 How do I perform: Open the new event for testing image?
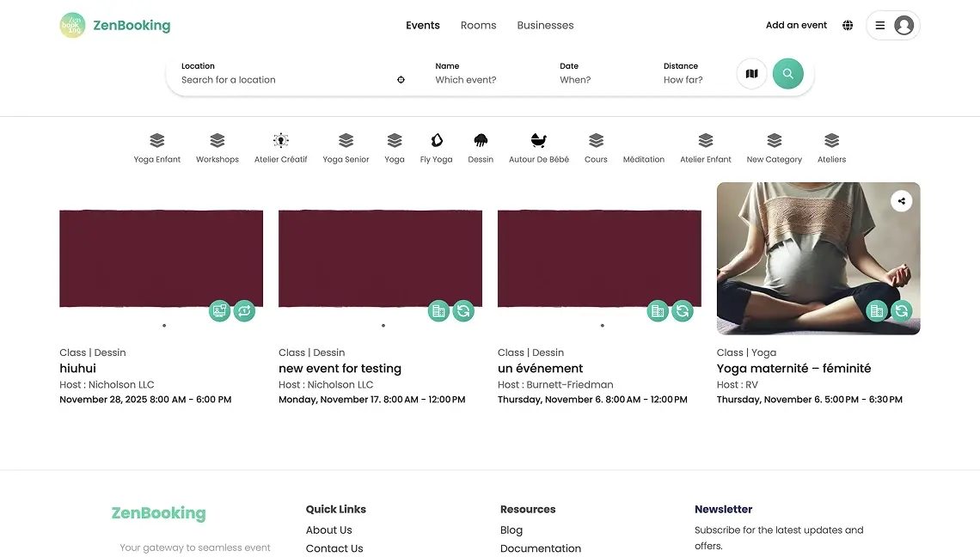click(x=380, y=259)
